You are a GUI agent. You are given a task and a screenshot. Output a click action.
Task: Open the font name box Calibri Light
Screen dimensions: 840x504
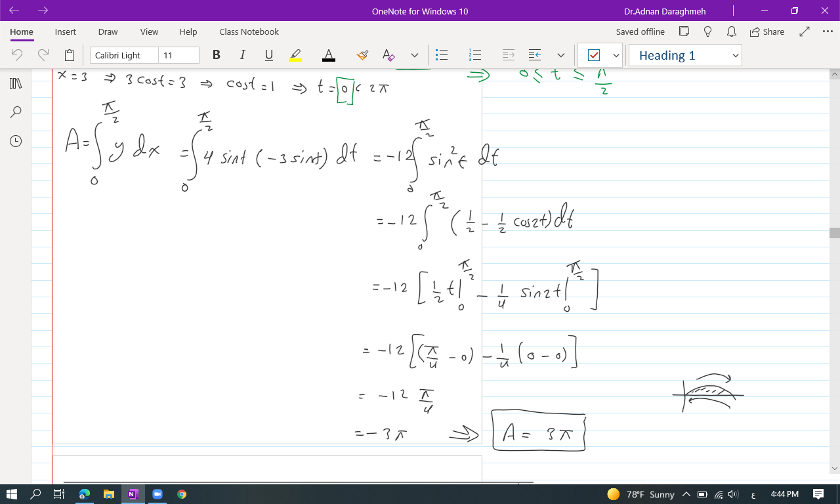tap(124, 55)
